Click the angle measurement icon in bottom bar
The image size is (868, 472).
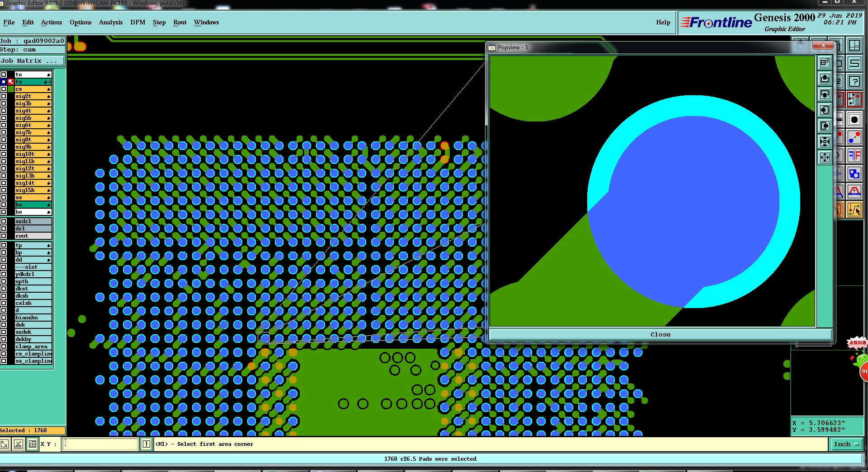[x=19, y=444]
